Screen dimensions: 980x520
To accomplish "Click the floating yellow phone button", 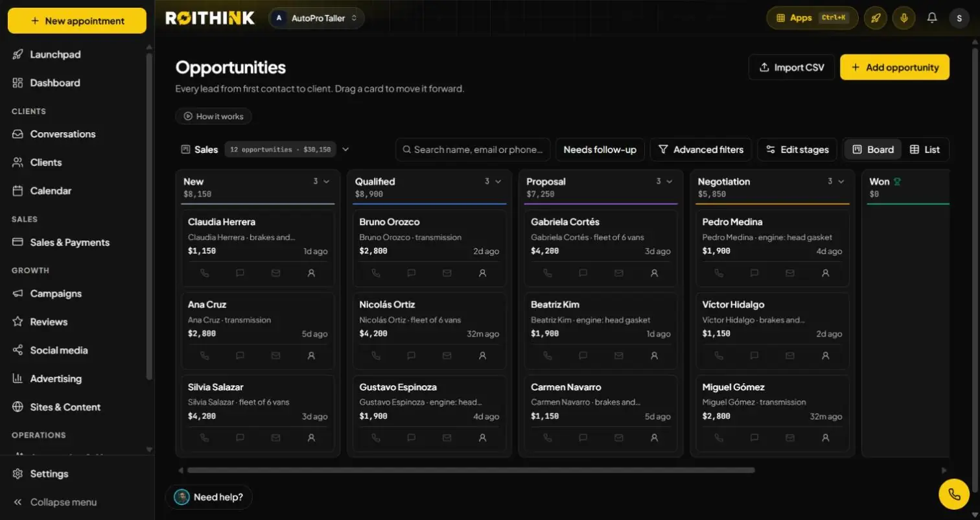I will [954, 494].
